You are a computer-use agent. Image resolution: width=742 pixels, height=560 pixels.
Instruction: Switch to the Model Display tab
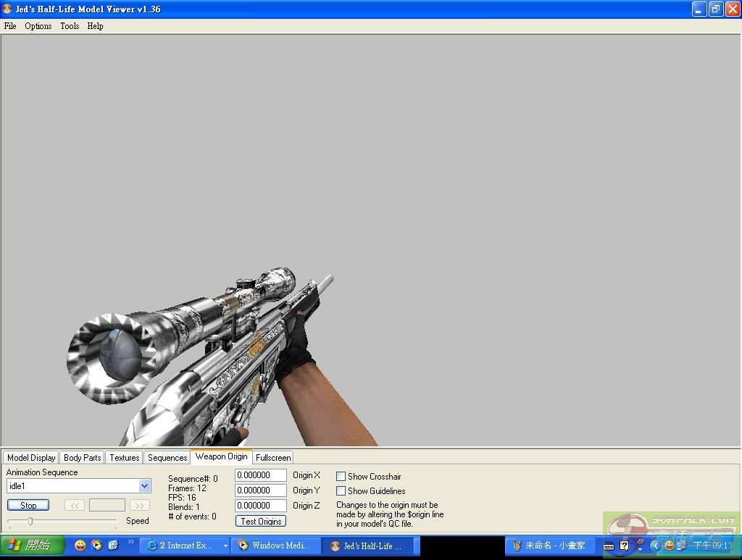31,457
